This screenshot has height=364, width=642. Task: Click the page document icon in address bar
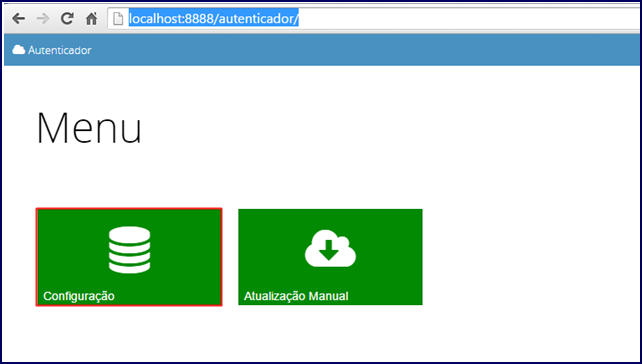tap(118, 19)
